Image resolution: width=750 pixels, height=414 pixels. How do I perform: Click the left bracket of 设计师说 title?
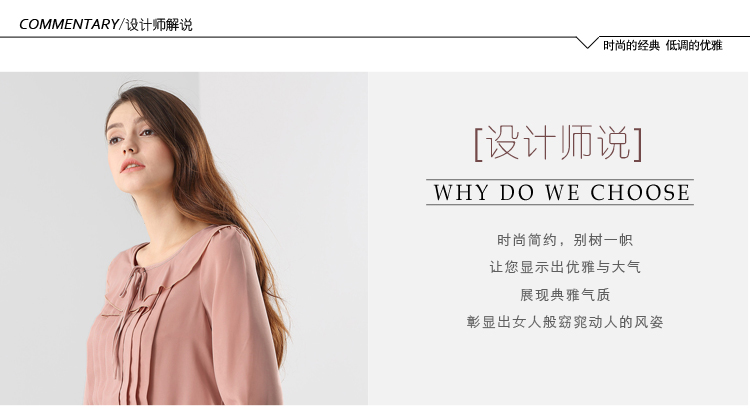coord(479,145)
